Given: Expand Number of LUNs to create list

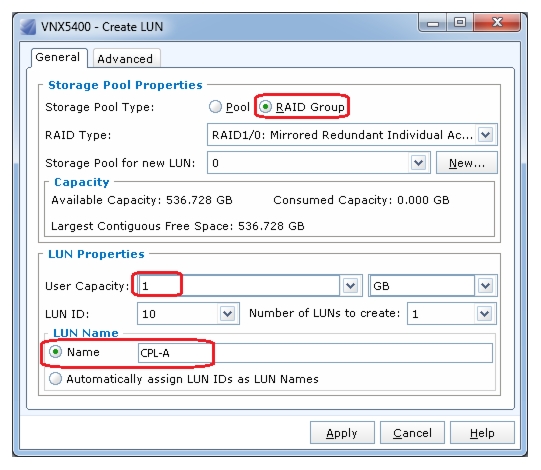Looking at the screenshot, I should click(x=485, y=314).
